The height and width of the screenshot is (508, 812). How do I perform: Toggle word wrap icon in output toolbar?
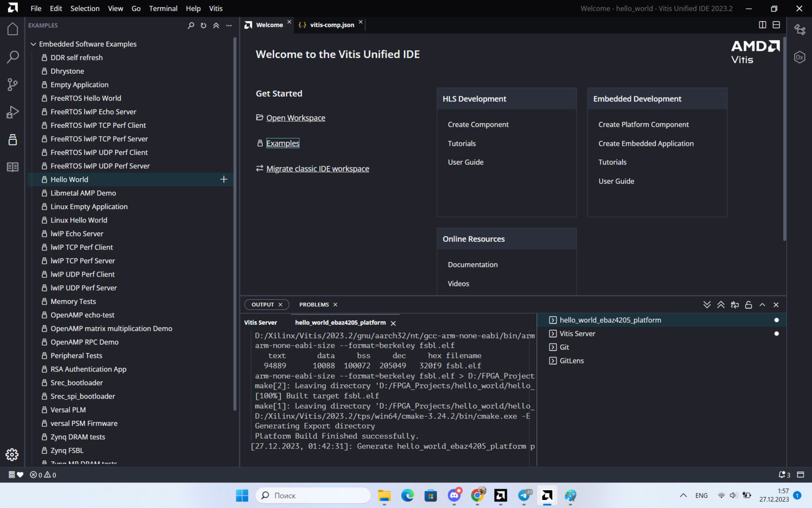pyautogui.click(x=735, y=305)
